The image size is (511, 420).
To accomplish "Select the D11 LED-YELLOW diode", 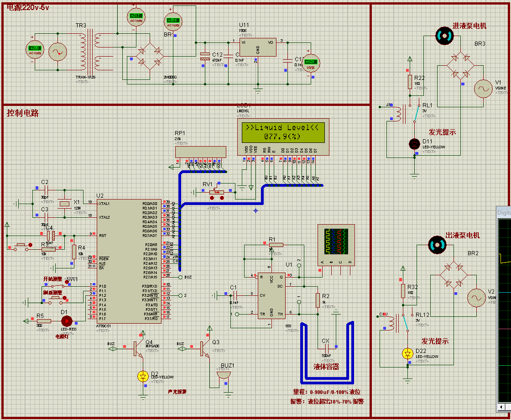I will [415, 143].
